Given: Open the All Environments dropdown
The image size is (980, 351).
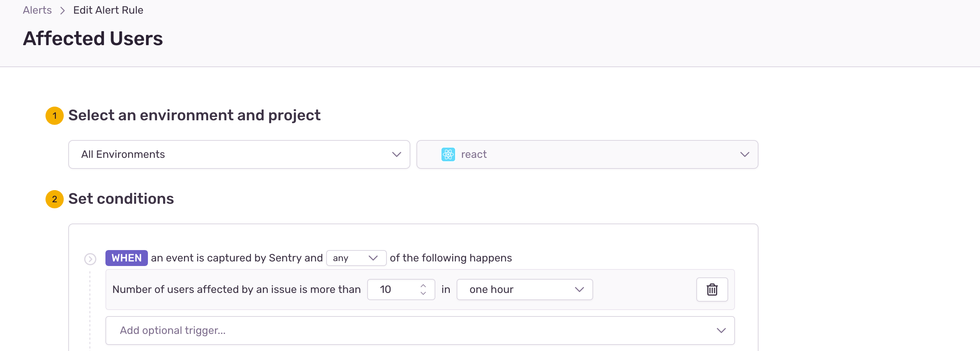Looking at the screenshot, I should pyautogui.click(x=239, y=154).
